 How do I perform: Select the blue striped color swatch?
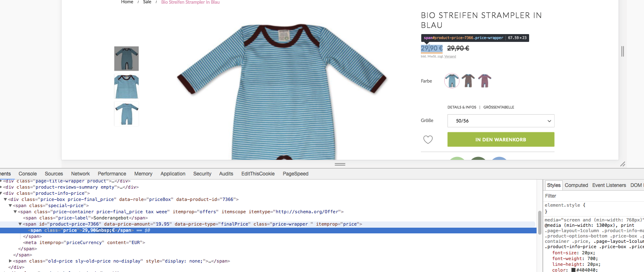pos(452,81)
